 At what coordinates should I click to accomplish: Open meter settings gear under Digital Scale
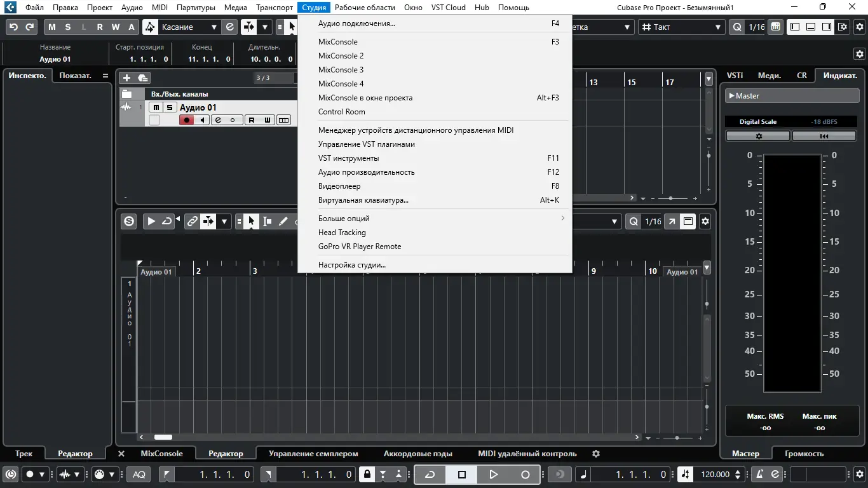(x=758, y=136)
